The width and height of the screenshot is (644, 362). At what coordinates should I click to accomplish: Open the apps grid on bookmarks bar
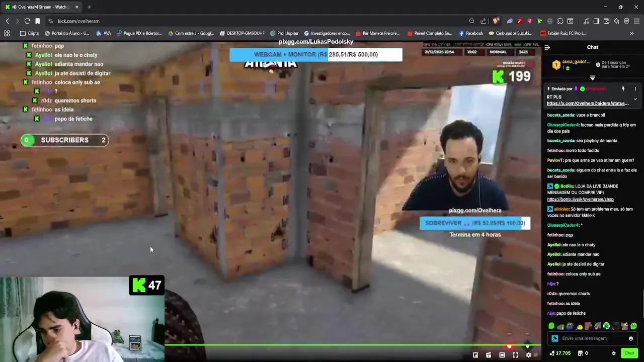click(7, 33)
